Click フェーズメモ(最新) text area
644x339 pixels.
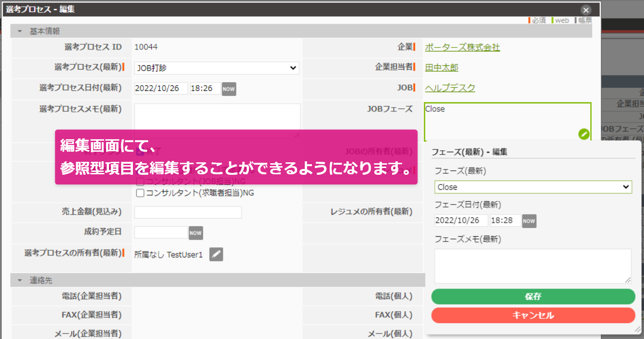click(533, 266)
